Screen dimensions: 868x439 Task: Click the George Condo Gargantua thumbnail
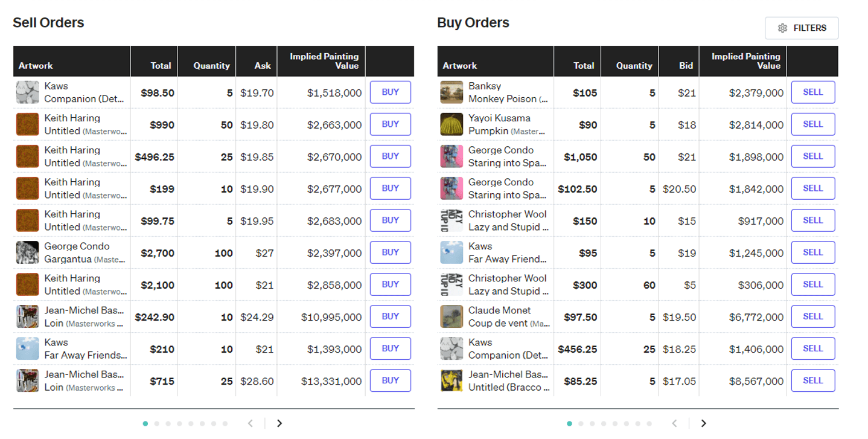[x=27, y=252]
